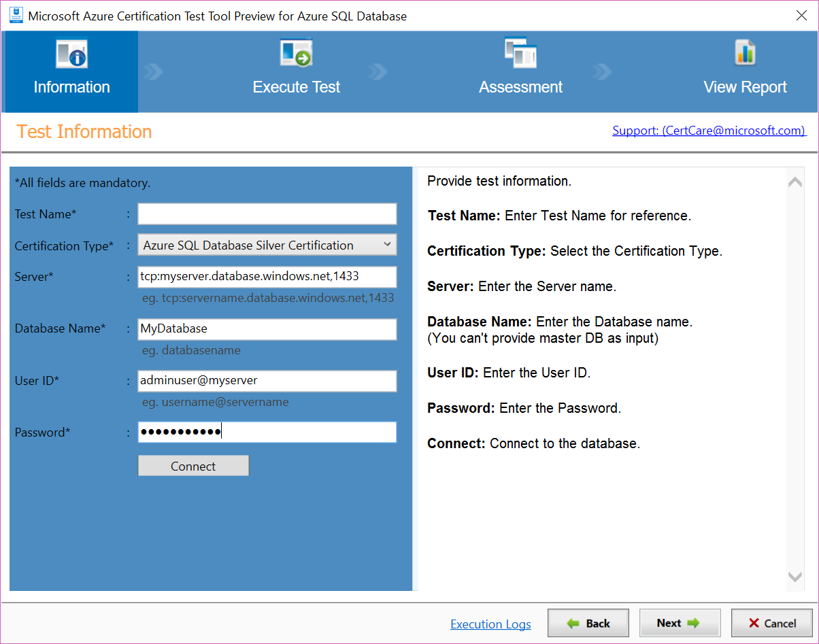
Task: Click the View Report chart icon
Action: (x=745, y=53)
